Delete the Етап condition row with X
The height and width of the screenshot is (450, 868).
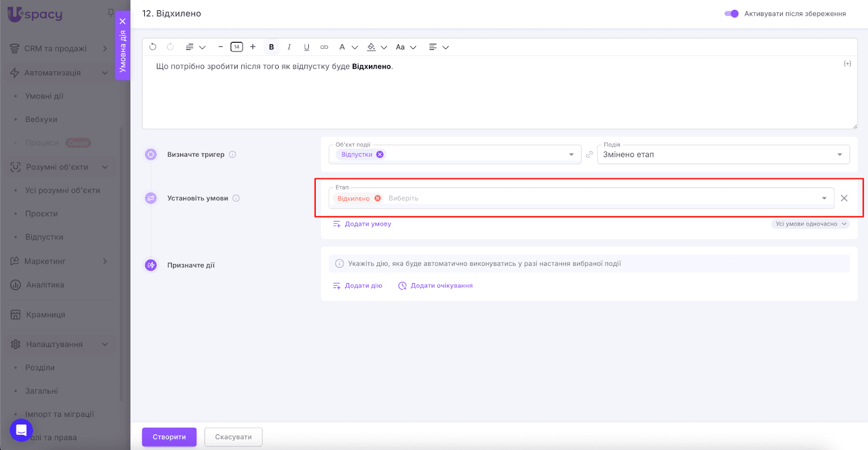tap(844, 198)
